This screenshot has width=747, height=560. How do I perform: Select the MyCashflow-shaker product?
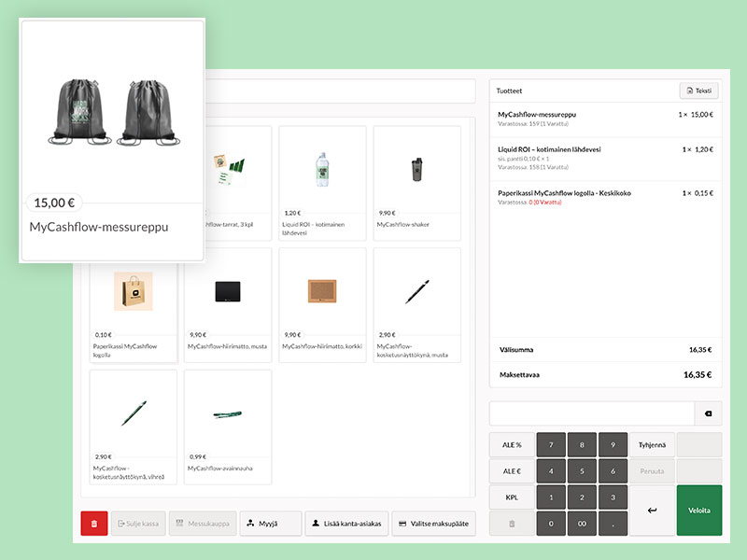[416, 183]
